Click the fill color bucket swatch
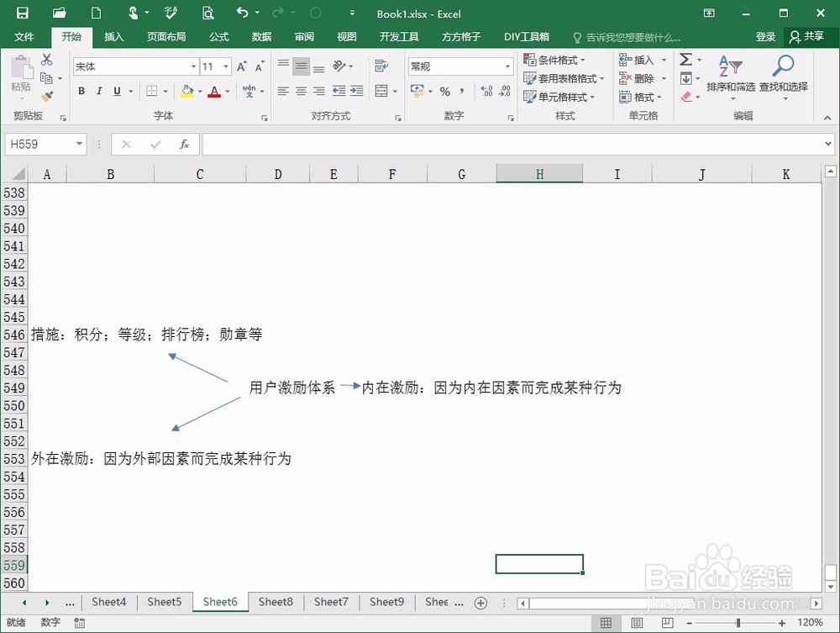 tap(186, 91)
